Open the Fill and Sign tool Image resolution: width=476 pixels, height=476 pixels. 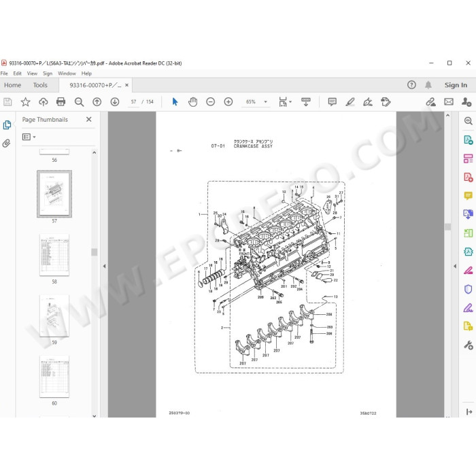368,102
